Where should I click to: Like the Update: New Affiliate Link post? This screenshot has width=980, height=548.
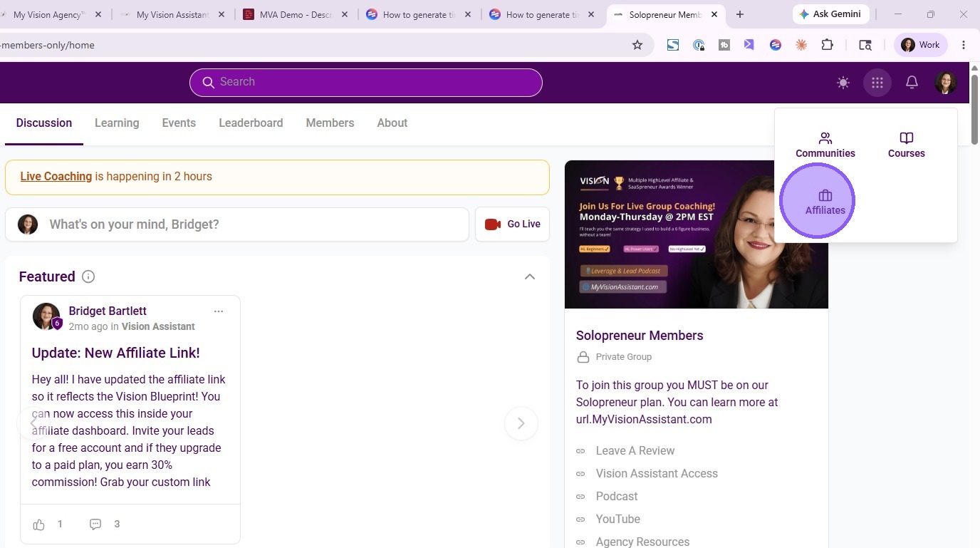39,524
